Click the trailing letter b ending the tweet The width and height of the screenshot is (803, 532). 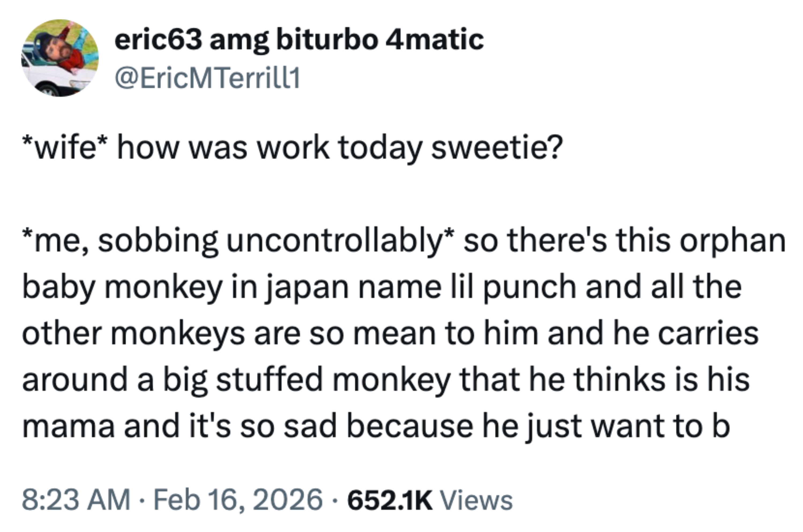coord(721,426)
